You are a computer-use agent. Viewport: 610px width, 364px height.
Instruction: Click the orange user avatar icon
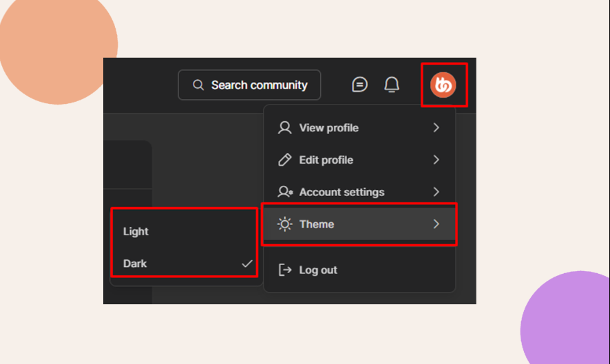443,85
